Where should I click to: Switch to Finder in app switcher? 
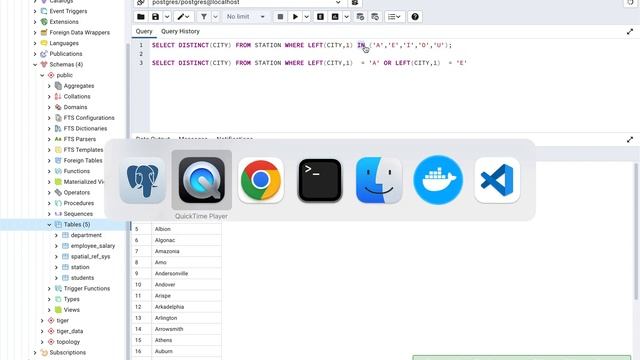[379, 180]
